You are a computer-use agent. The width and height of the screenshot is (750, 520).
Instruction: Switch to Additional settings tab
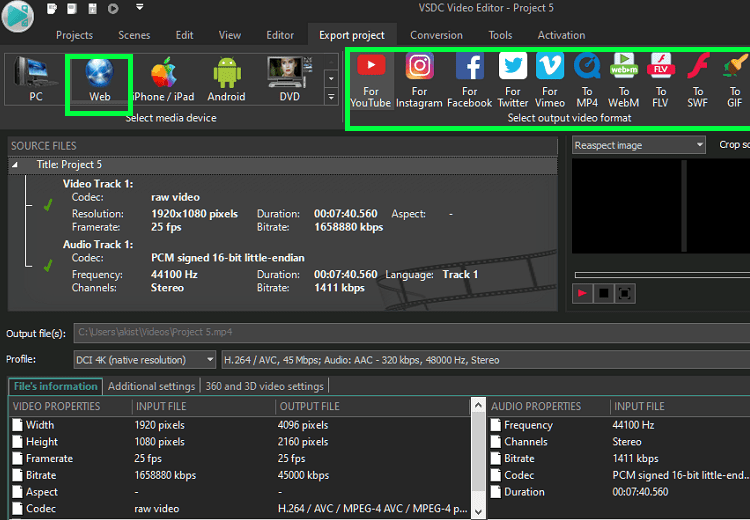click(152, 386)
